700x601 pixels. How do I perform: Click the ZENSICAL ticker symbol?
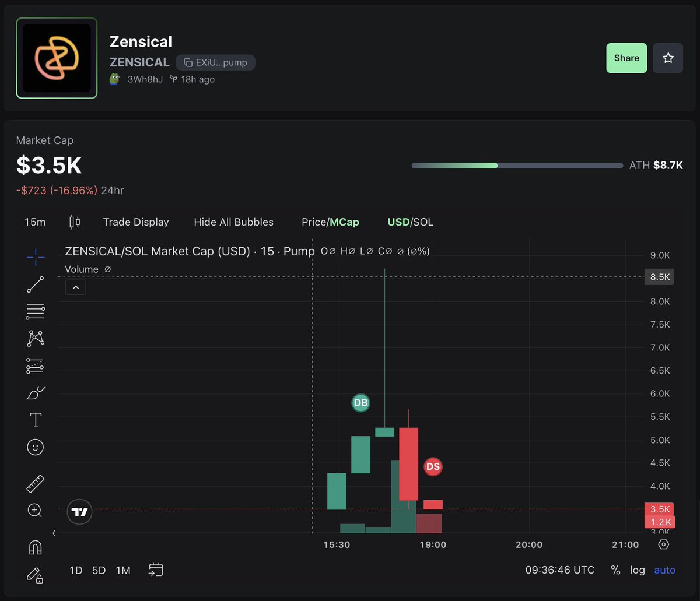click(139, 62)
